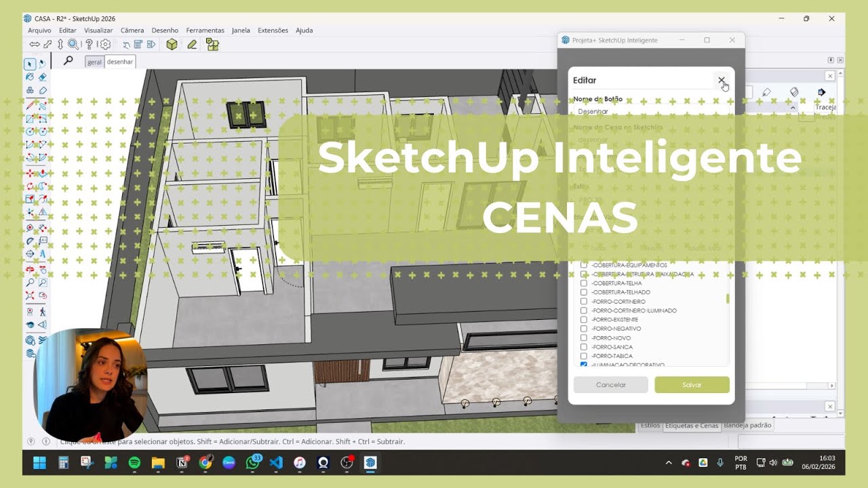Check the -FORRO-CORTINEIRO checkbox
This screenshot has height=488, width=868.
click(584, 302)
